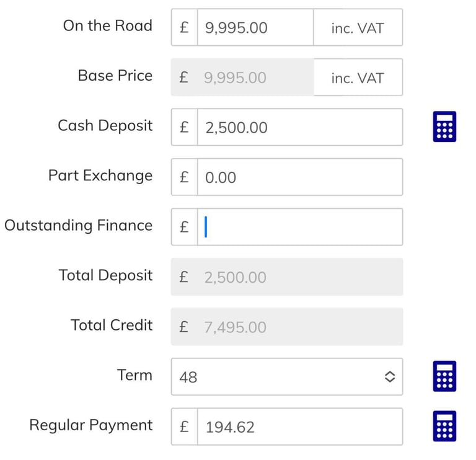476x460 pixels.
Task: Toggle inc. VAT for On the Road
Action: pyautogui.click(x=358, y=28)
